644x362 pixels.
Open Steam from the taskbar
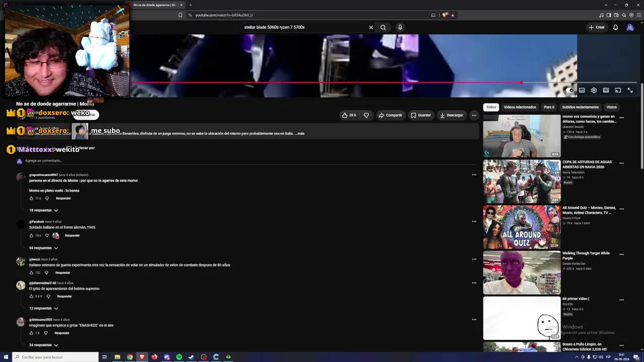(191, 357)
